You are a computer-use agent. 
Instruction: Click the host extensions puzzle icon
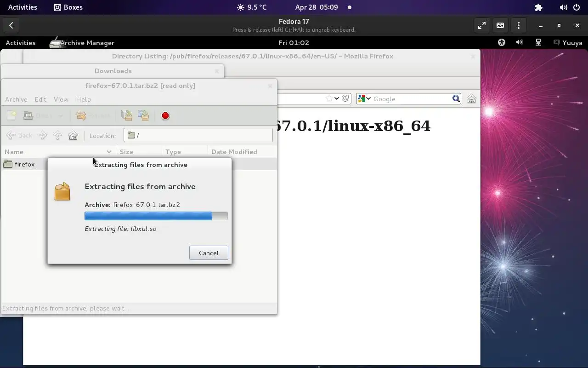[x=539, y=7]
